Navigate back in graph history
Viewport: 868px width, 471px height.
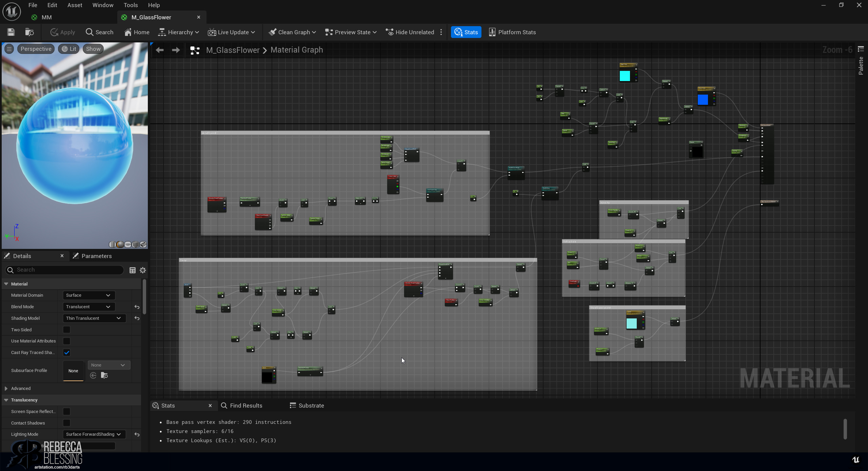pos(160,50)
